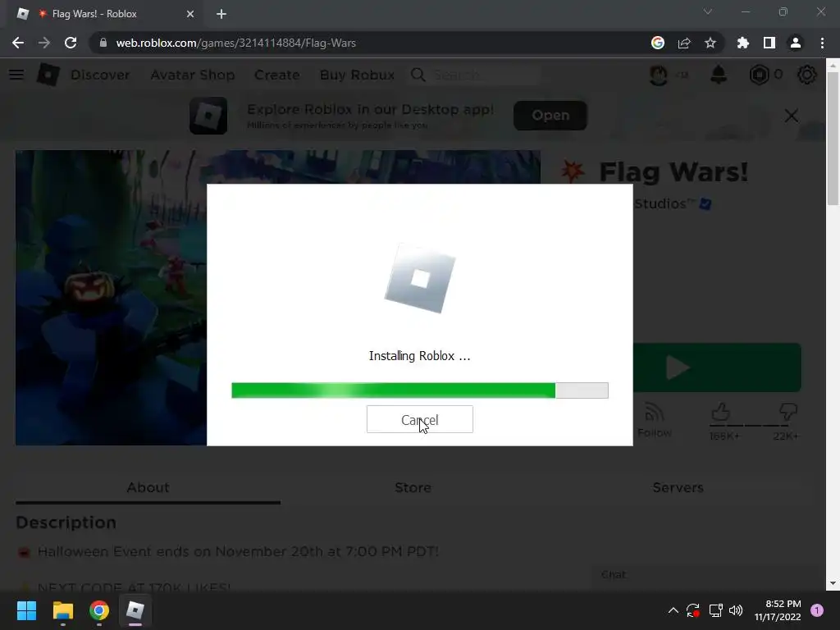Open the volume control in tray

tap(736, 610)
